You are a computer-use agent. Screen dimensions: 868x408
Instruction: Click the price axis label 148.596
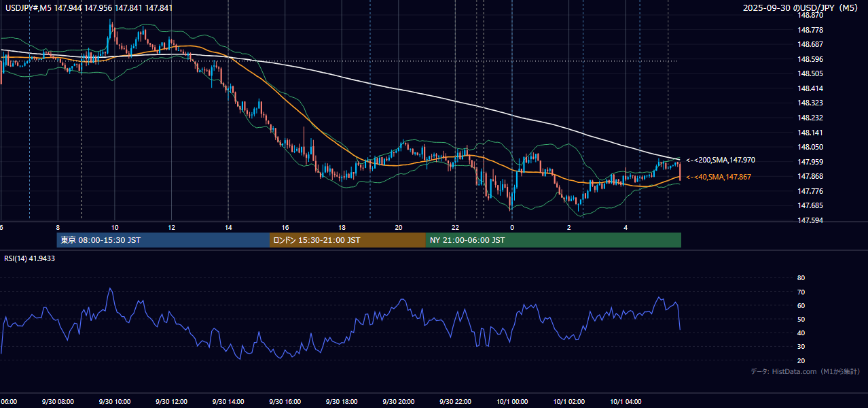(x=811, y=59)
